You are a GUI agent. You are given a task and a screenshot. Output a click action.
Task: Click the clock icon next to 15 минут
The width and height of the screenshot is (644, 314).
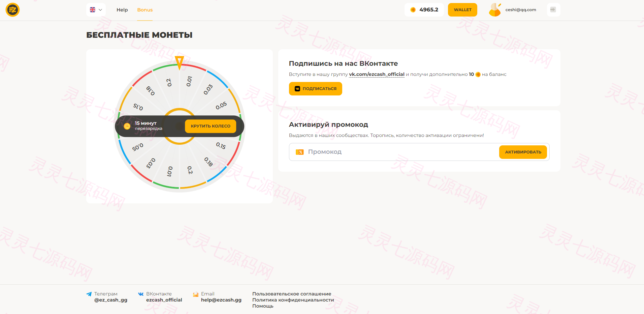coord(127,126)
